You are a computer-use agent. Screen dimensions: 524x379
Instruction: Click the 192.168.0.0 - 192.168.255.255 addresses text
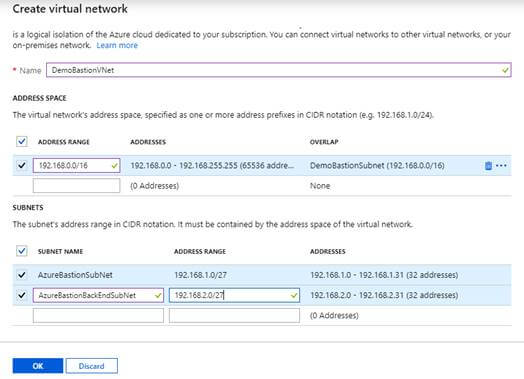[x=213, y=165]
